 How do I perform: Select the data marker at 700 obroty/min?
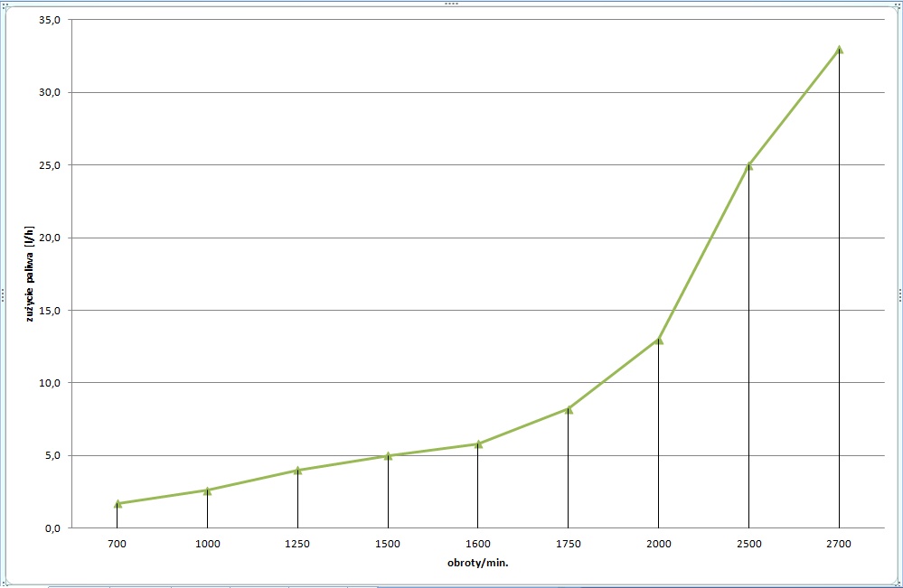coord(118,503)
